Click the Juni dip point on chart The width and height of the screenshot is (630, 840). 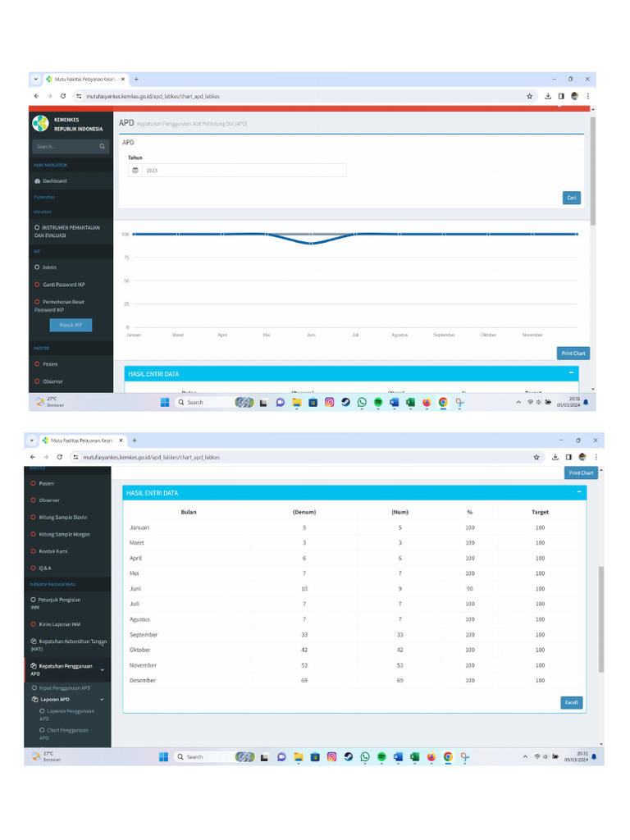[311, 243]
